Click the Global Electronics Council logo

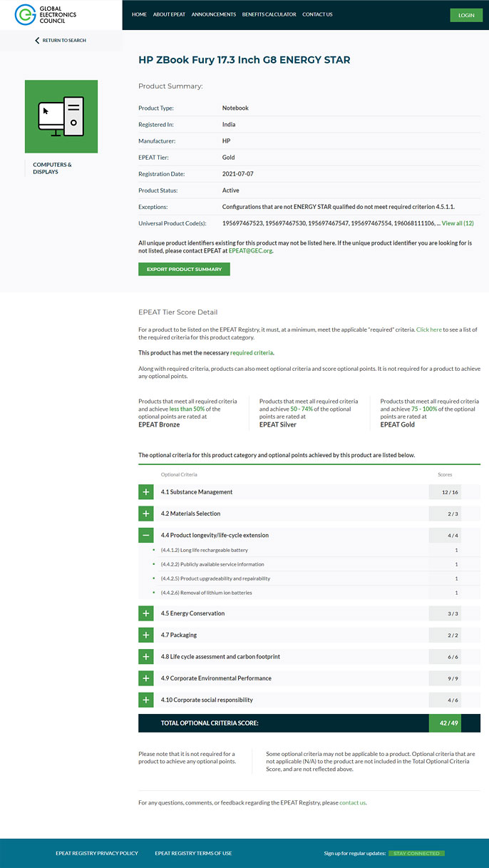[x=46, y=14]
